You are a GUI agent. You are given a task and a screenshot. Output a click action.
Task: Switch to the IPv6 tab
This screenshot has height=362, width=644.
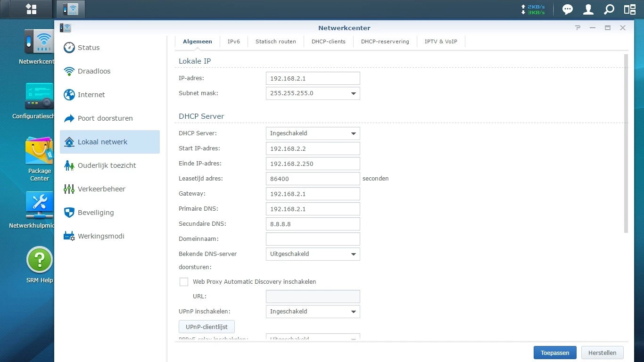[x=234, y=41]
